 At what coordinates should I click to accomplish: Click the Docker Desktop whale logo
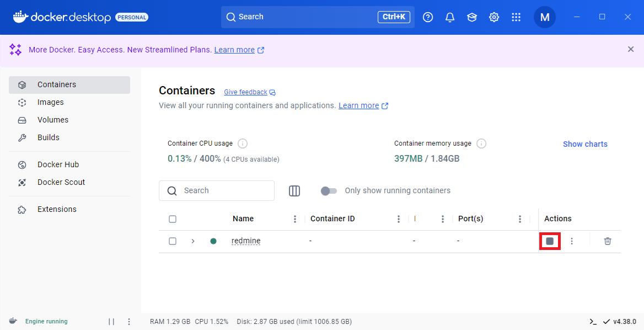click(20, 17)
